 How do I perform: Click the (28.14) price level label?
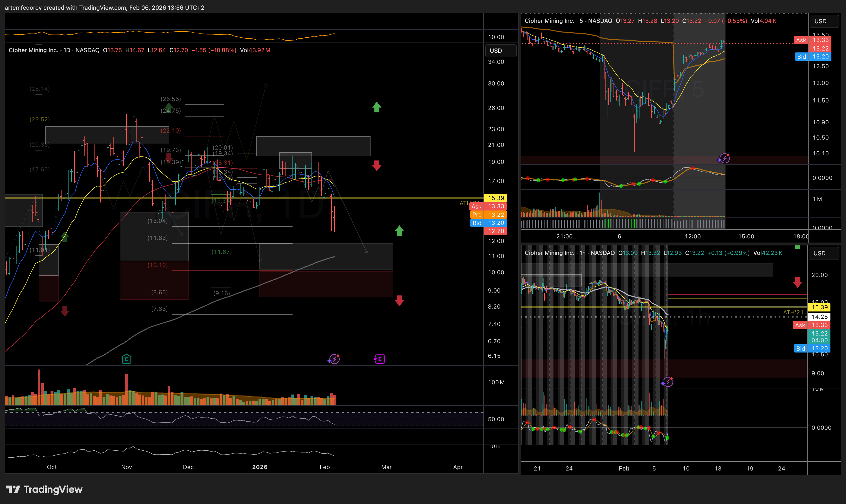40,89
